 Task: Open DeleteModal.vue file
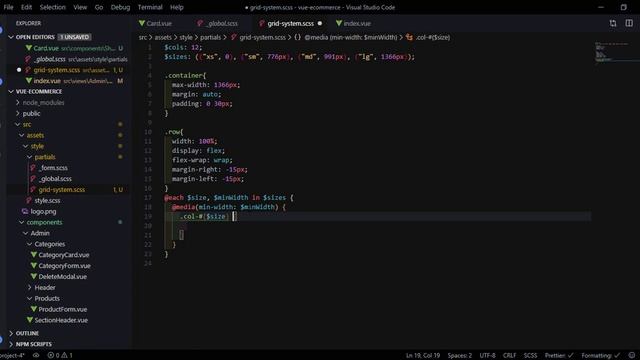[62, 277]
